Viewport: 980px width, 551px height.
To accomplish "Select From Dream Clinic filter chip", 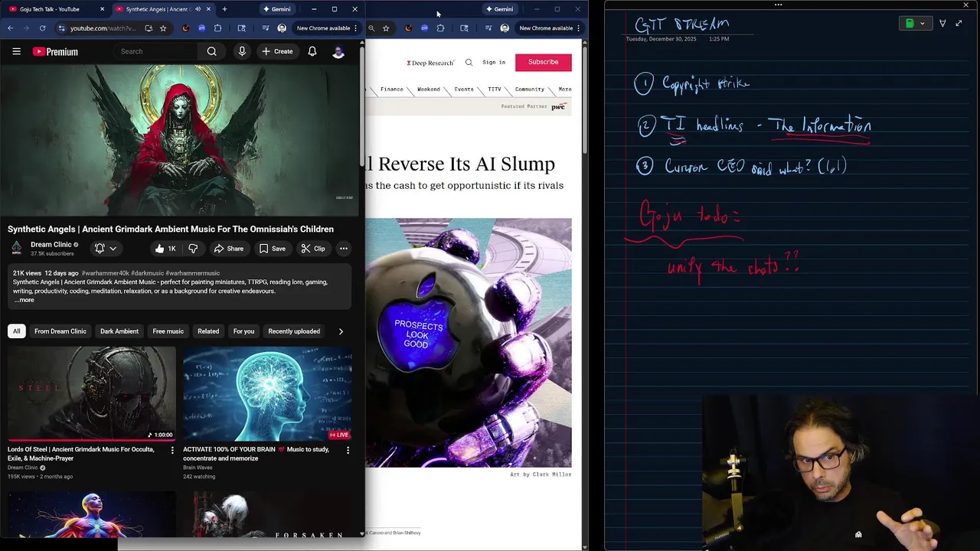I will click(x=60, y=331).
